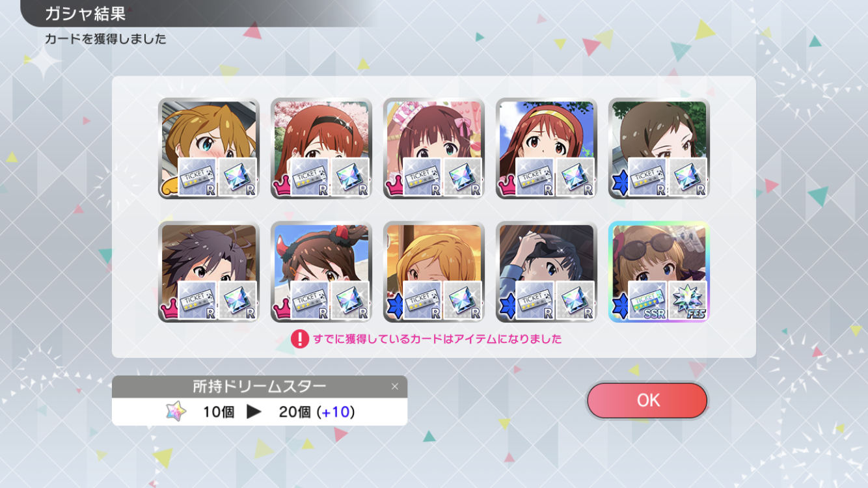Select the blonde sunset background card

tap(433, 272)
